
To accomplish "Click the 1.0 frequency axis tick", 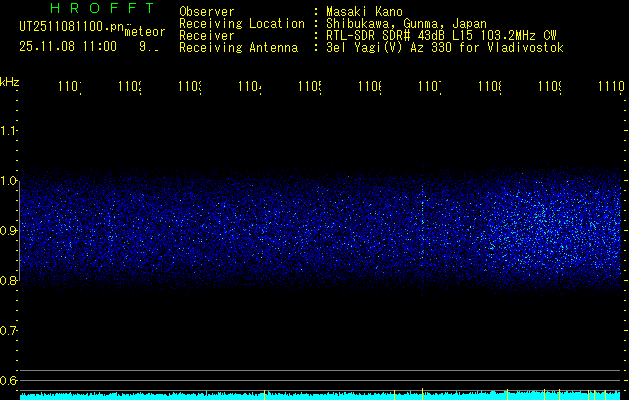I will (x=9, y=181).
